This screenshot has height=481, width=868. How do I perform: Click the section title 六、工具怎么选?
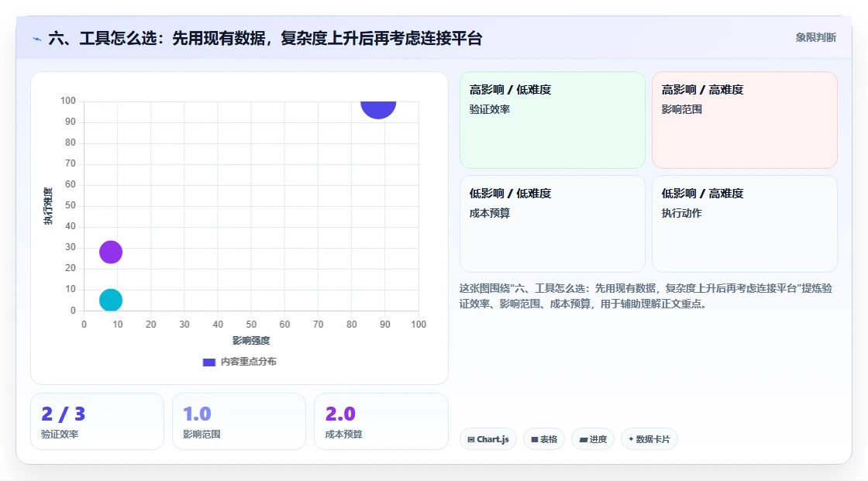[x=265, y=38]
